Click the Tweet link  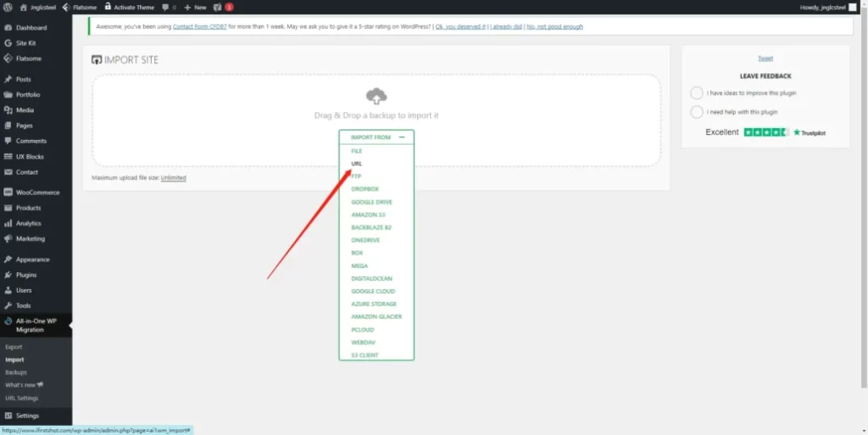(765, 59)
